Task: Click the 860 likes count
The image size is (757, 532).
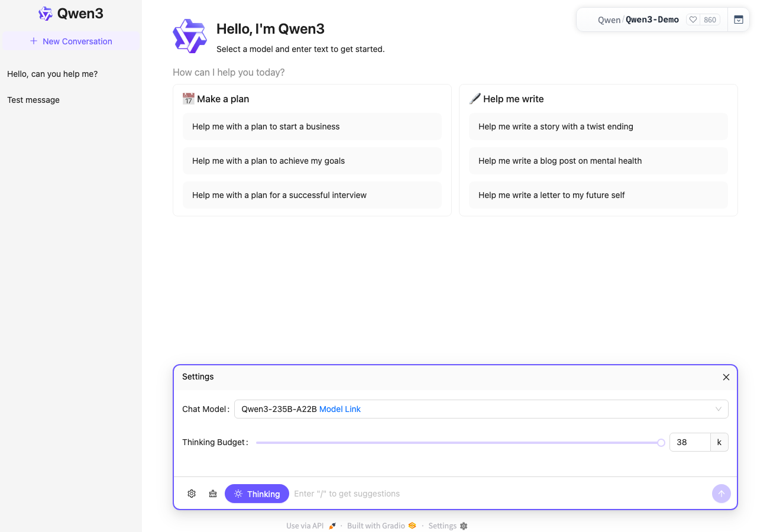Action: 710,20
